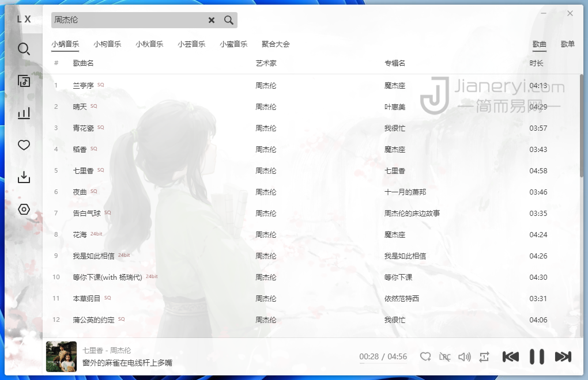Click the 艺术家 column header
This screenshot has height=380, width=588.
pos(266,63)
